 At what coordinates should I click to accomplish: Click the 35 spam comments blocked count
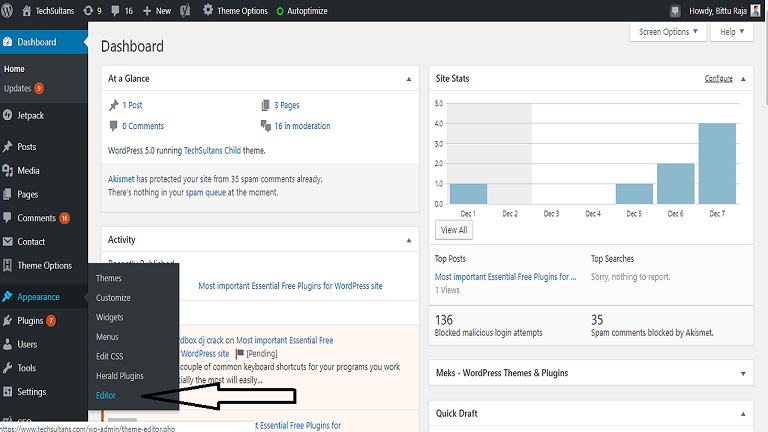[597, 320]
